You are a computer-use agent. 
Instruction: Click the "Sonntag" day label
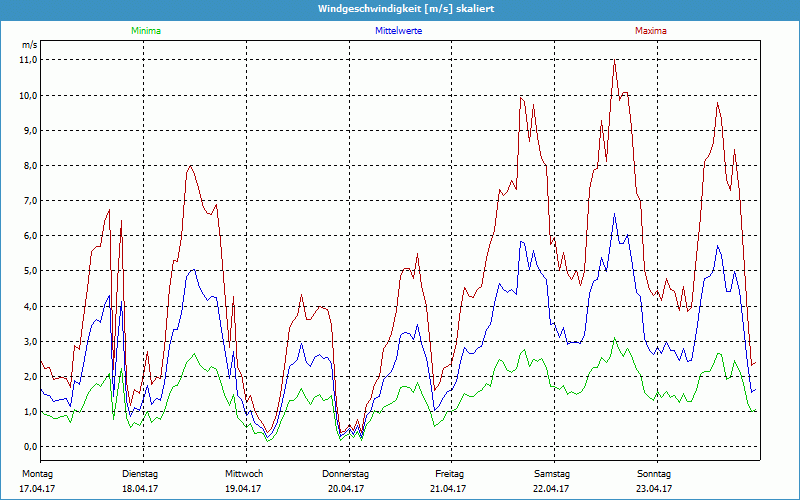tap(654, 474)
